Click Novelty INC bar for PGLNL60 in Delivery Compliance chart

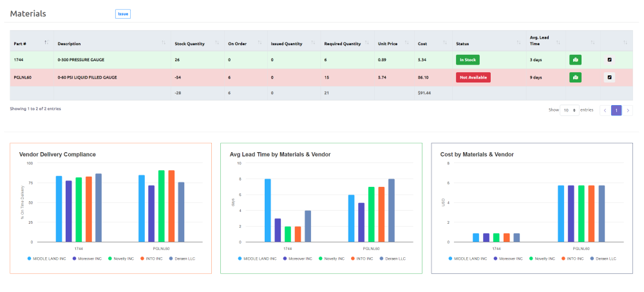pos(162,206)
